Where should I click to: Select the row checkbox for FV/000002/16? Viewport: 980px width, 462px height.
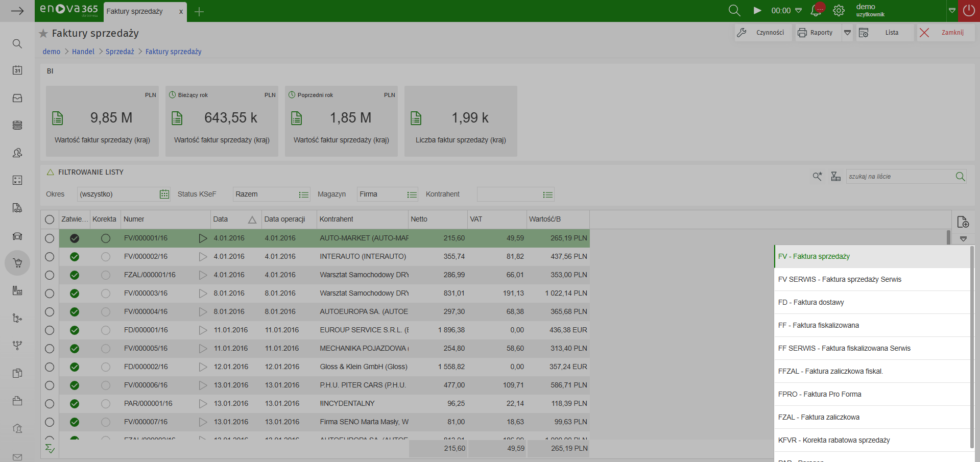pyautogui.click(x=50, y=257)
